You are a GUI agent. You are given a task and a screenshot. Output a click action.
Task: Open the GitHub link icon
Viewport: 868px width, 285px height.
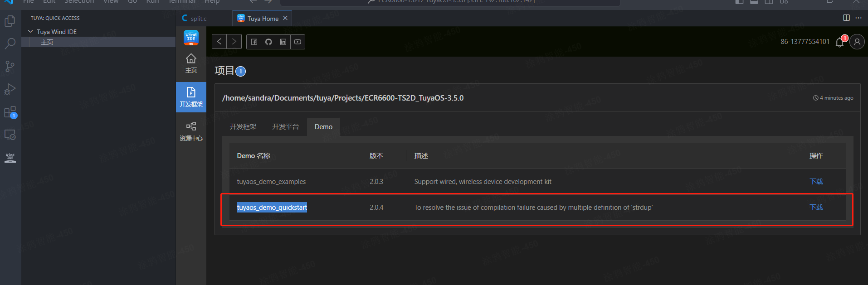pos(268,42)
